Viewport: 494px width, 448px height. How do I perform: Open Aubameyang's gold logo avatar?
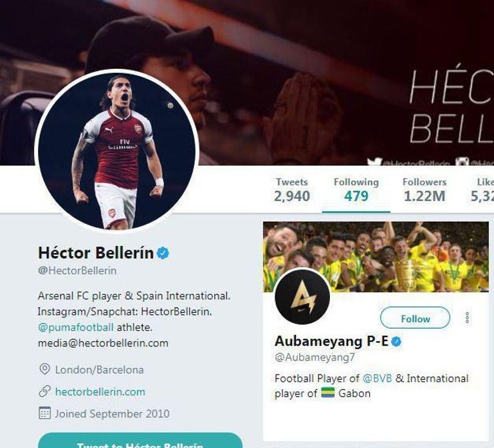(302, 297)
